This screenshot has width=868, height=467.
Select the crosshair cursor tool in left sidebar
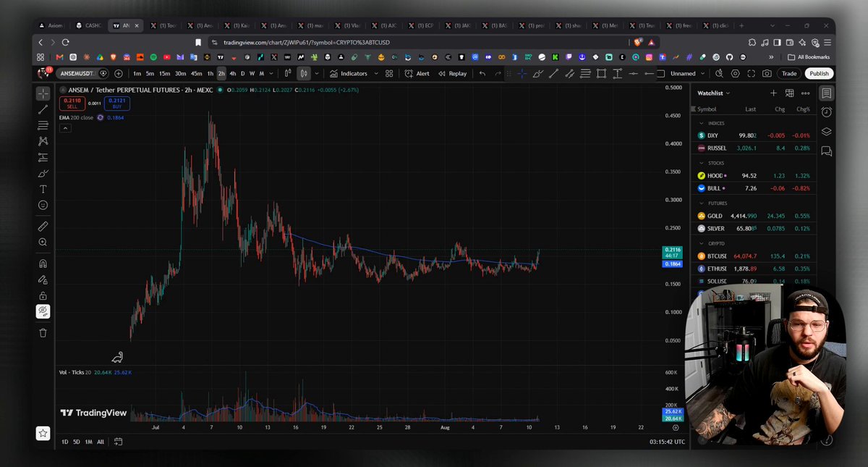tap(43, 93)
